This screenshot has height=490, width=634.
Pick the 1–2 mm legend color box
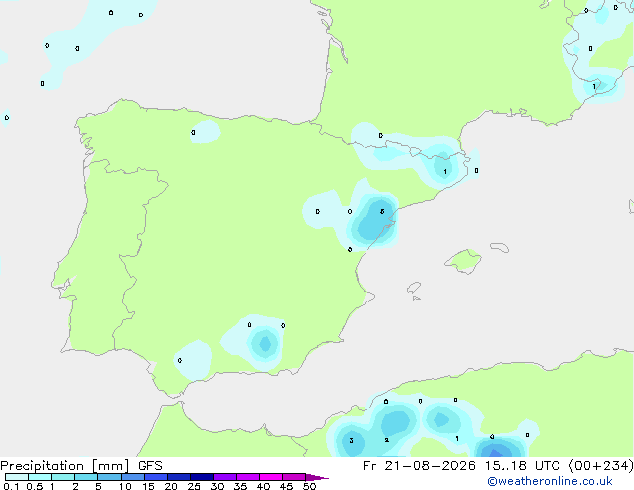[63, 477]
